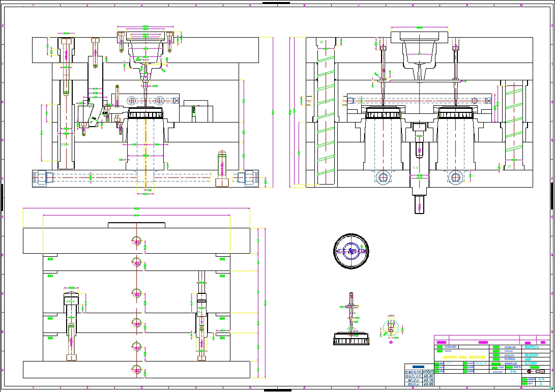Click the left cooling hole circle in slide block
Screen dimensions: 555x392
point(133,100)
